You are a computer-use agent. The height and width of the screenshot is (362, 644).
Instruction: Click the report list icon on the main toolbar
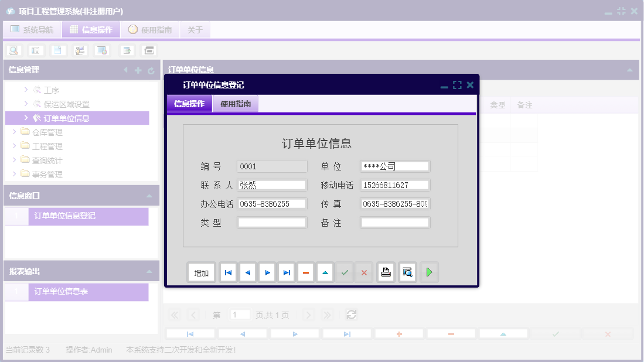pyautogui.click(x=36, y=50)
